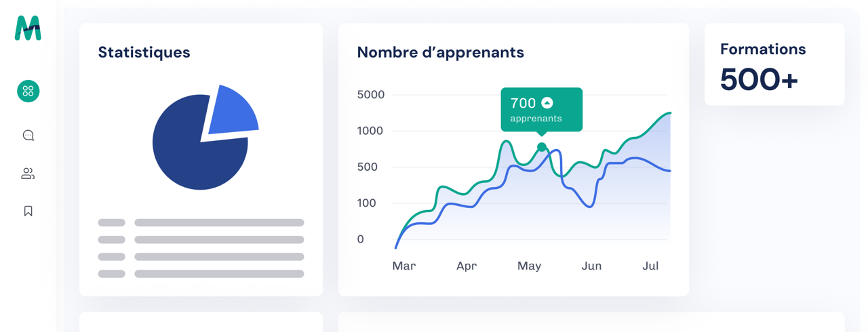Click the 5000 y-axis value
The width and height of the screenshot is (868, 332).
click(371, 95)
